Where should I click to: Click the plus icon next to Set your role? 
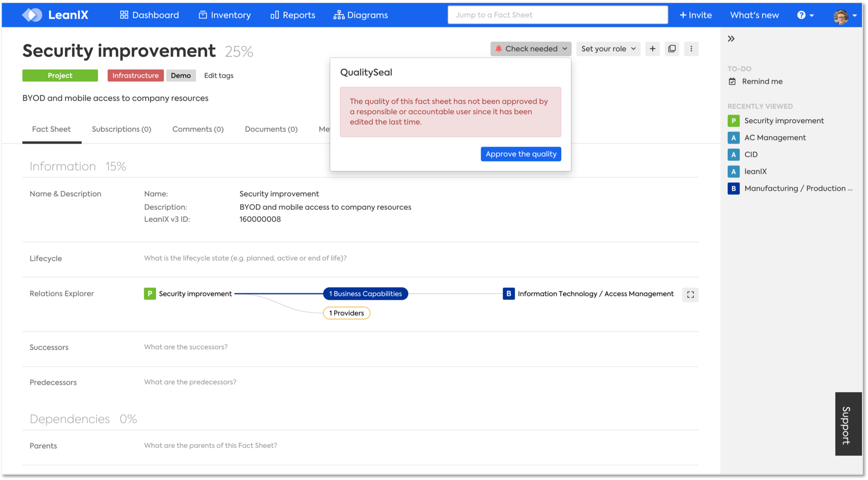(x=652, y=49)
